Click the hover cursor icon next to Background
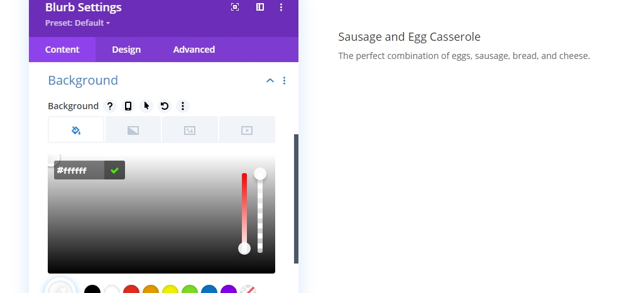The image size is (644, 293). coord(146,106)
